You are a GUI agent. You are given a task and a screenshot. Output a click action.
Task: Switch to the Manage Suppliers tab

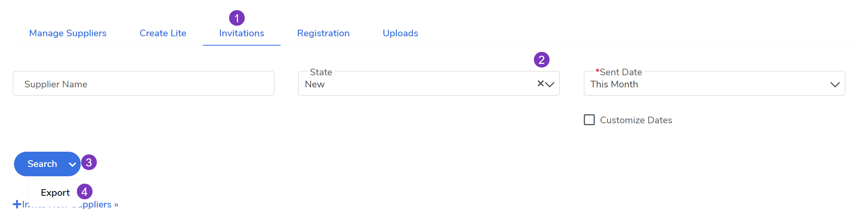68,33
